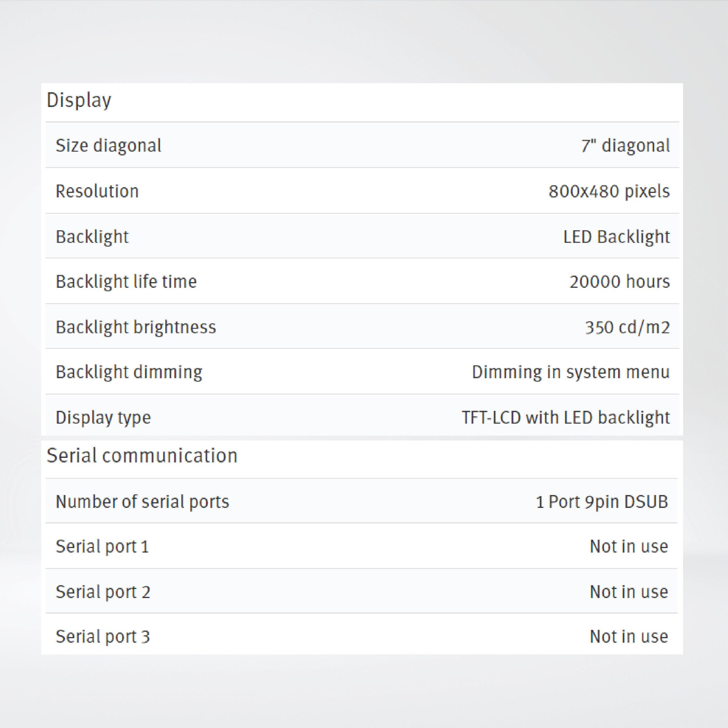Select the Resolution row label
Image resolution: width=728 pixels, height=728 pixels.
pos(97,191)
